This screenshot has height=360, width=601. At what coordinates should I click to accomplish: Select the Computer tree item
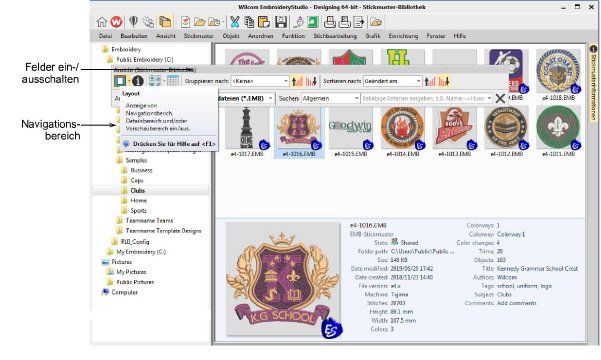124,292
